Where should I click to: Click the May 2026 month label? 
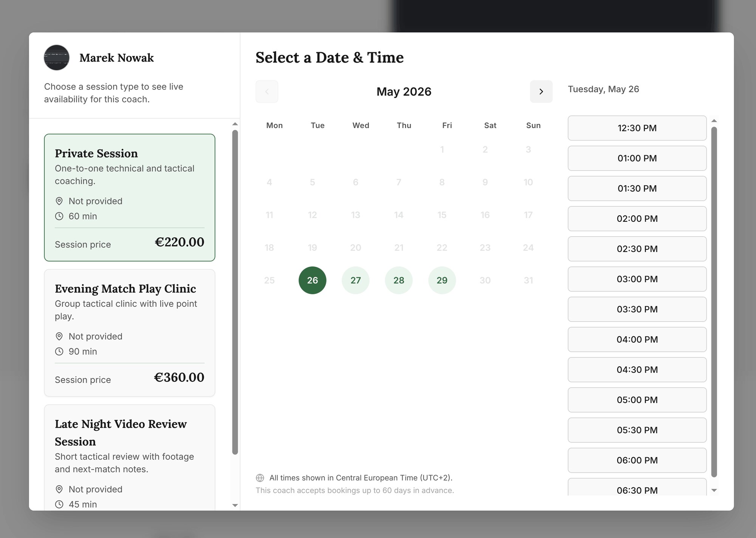click(404, 91)
